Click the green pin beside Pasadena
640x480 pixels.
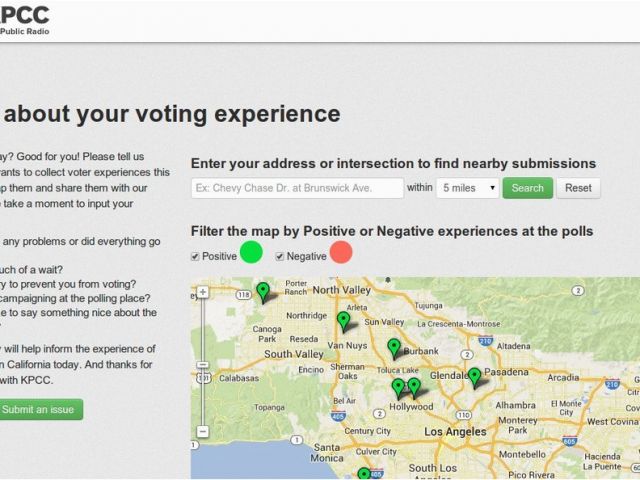coord(474,377)
